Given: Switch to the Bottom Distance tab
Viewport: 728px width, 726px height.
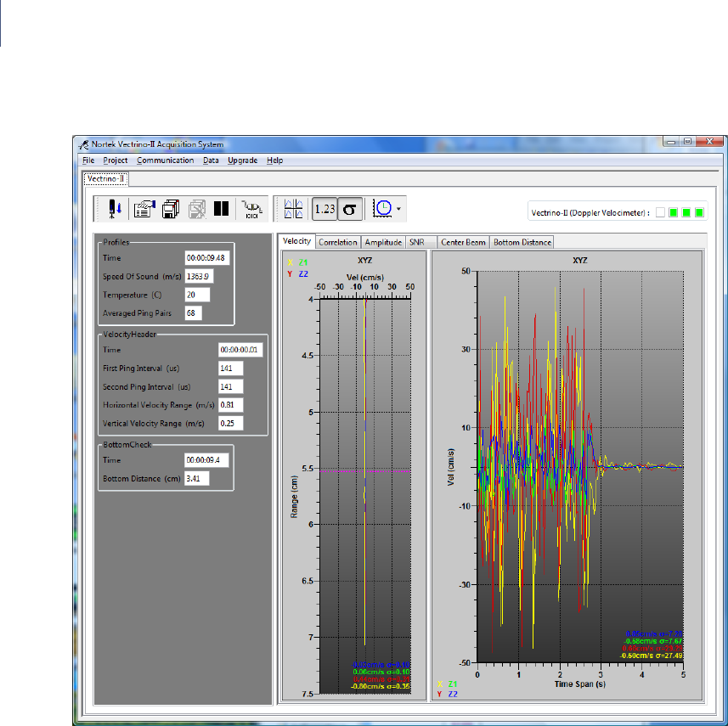Looking at the screenshot, I should [522, 242].
